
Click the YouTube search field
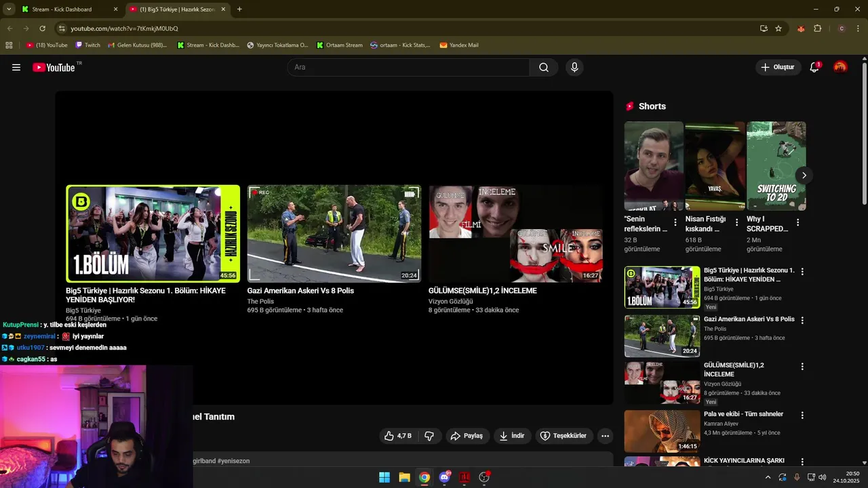pos(408,67)
